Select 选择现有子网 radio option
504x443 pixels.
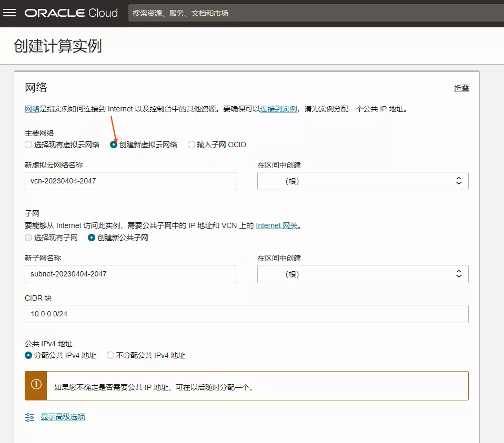click(x=28, y=237)
